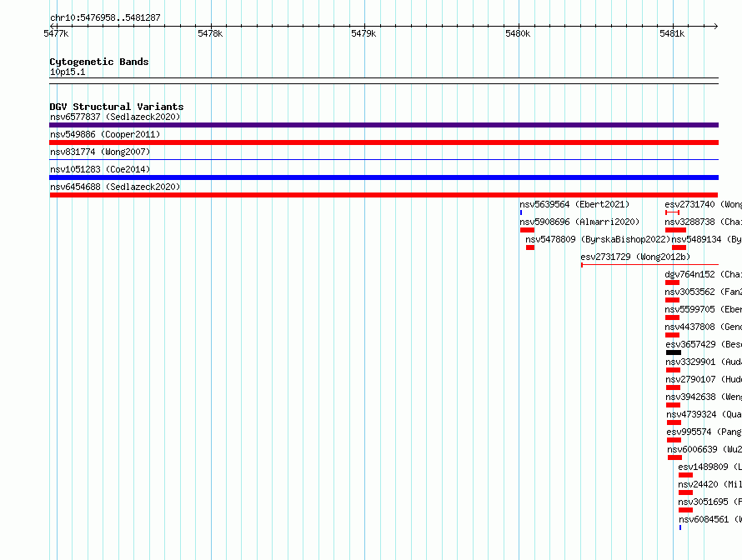742x560 pixels.
Task: Open nsv6454688 (Sedlazeck2020) label
Action: (115, 187)
